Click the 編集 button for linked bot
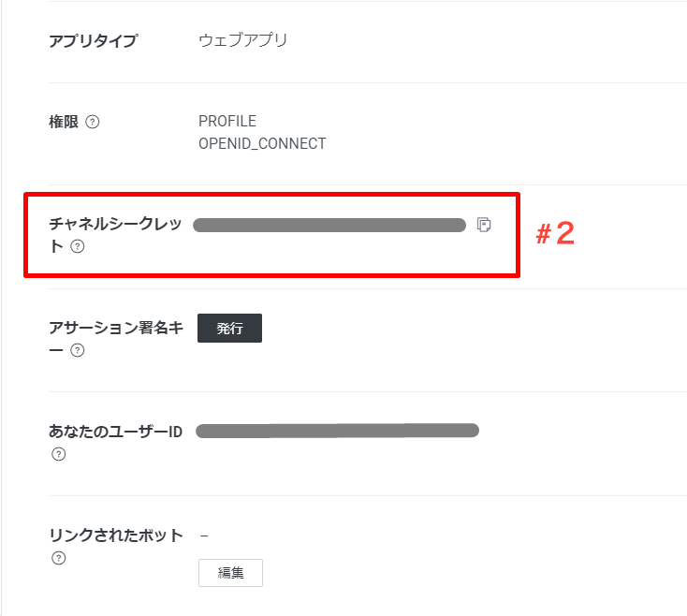Image resolution: width=687 pixels, height=616 pixels. [230, 573]
